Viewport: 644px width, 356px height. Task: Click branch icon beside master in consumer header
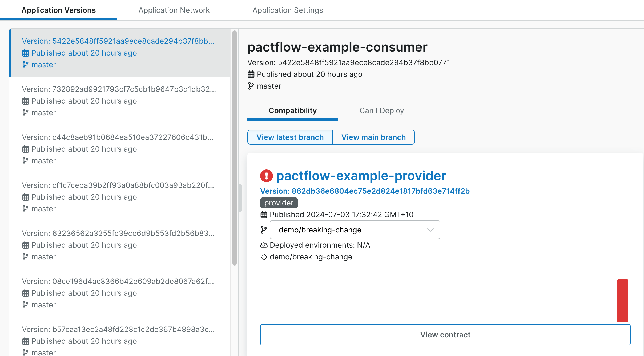[251, 86]
